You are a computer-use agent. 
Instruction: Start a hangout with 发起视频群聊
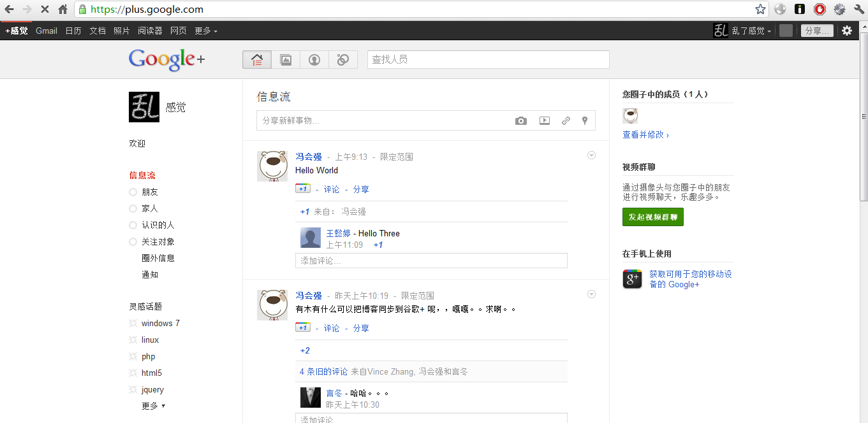pos(653,217)
